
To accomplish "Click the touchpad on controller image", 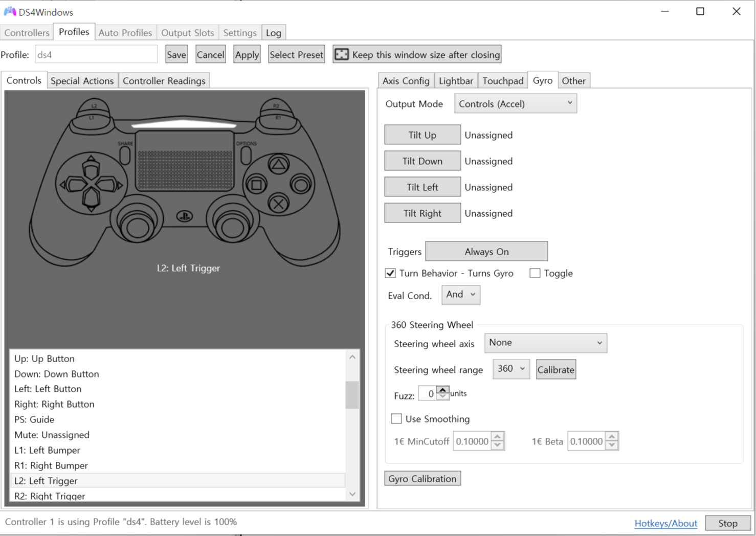I will coord(185,162).
